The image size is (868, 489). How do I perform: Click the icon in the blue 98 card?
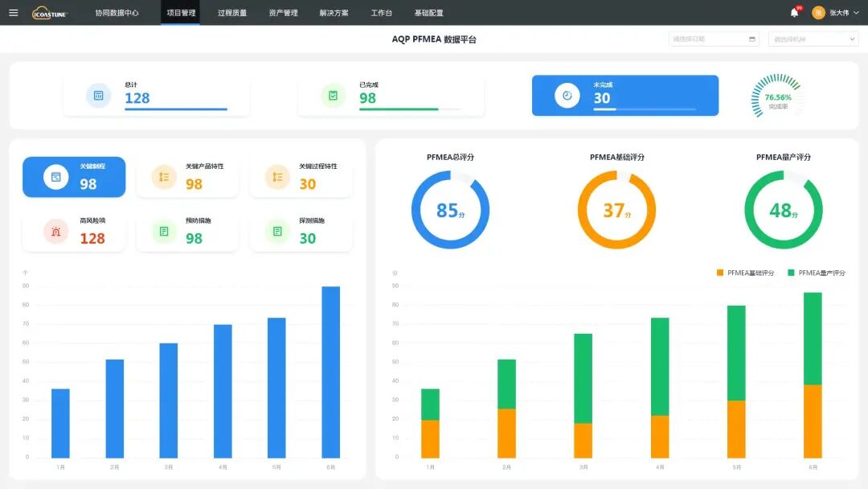[56, 177]
